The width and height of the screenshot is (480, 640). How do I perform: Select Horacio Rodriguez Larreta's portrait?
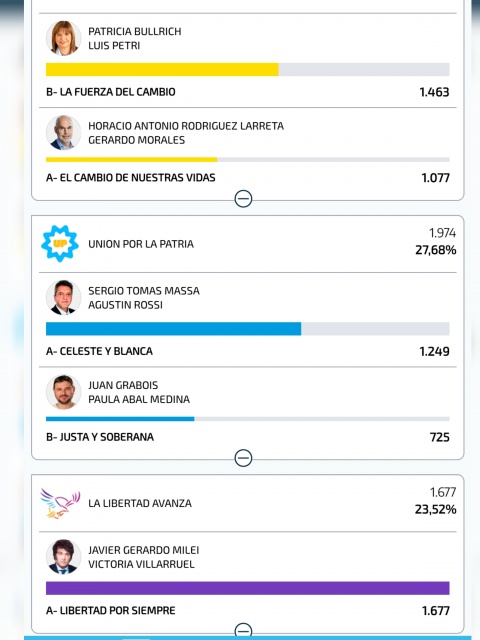(x=63, y=133)
